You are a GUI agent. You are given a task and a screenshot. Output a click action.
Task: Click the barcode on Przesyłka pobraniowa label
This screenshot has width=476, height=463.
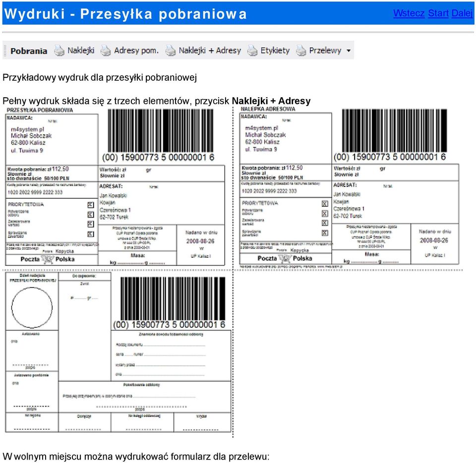(x=161, y=130)
